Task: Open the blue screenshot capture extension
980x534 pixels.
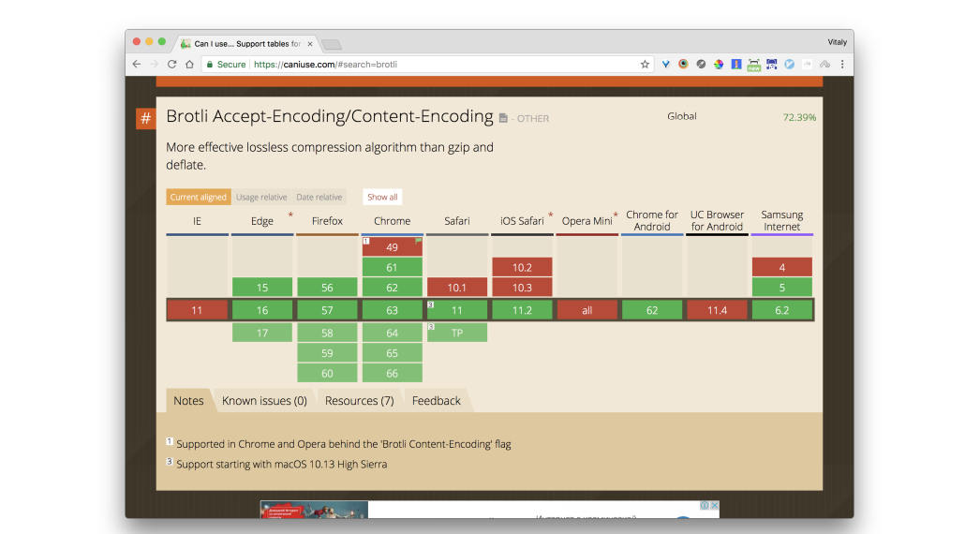Action: coord(772,65)
